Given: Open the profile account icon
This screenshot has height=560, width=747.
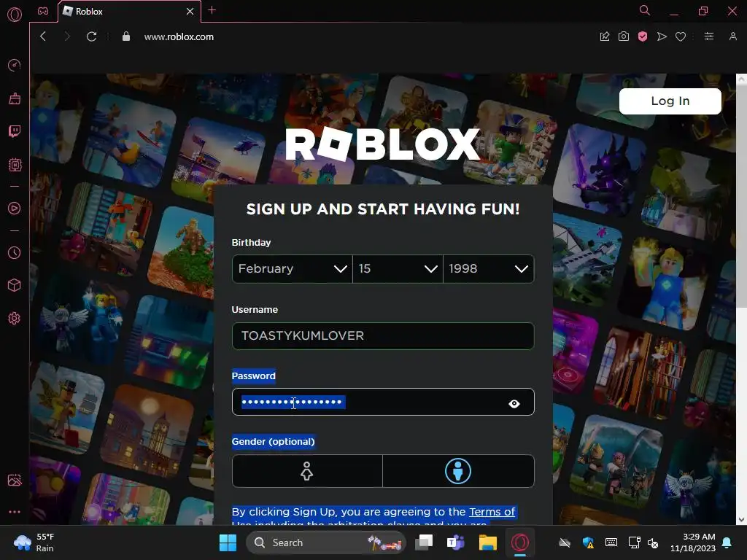Looking at the screenshot, I should (732, 36).
